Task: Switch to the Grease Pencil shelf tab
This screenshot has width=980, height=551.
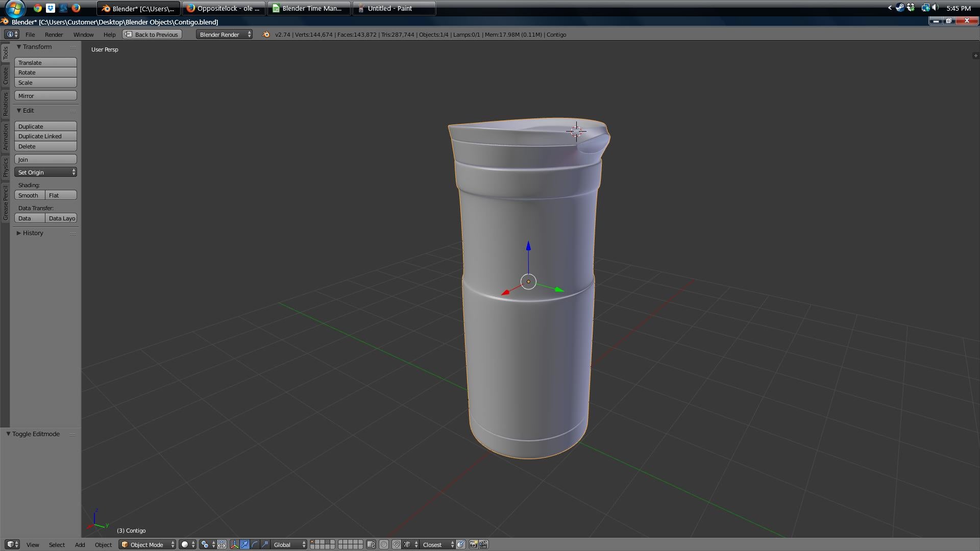Action: tap(5, 203)
